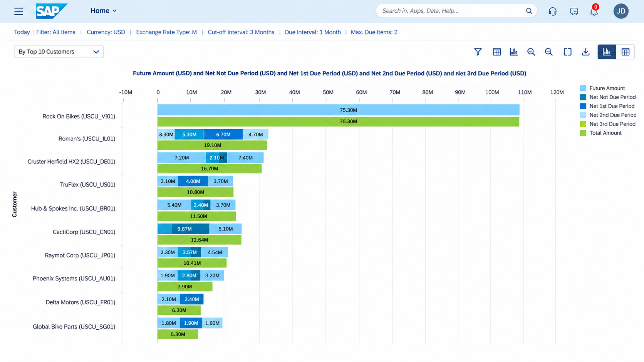
Task: Click TruFlex (USCU_US01) customer label
Action: click(88, 185)
